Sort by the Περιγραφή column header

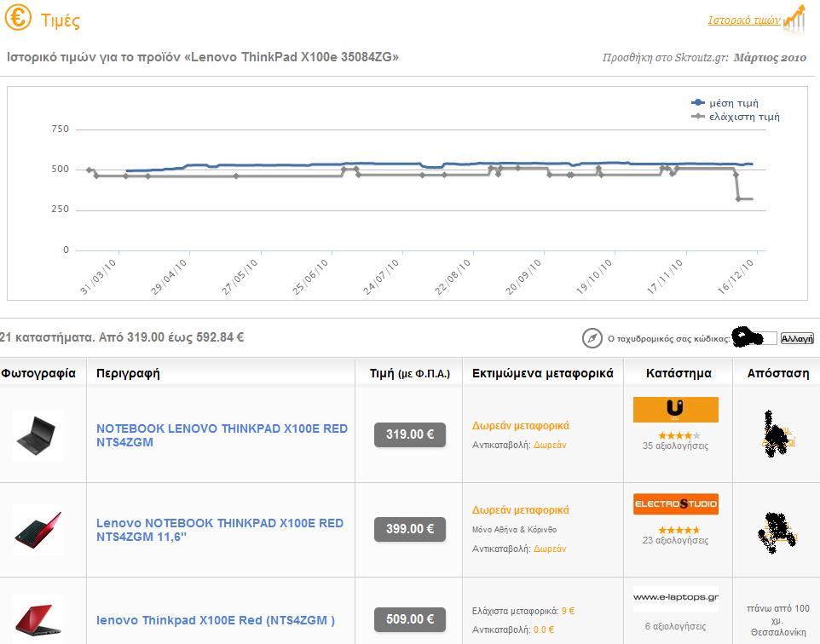tap(128, 373)
